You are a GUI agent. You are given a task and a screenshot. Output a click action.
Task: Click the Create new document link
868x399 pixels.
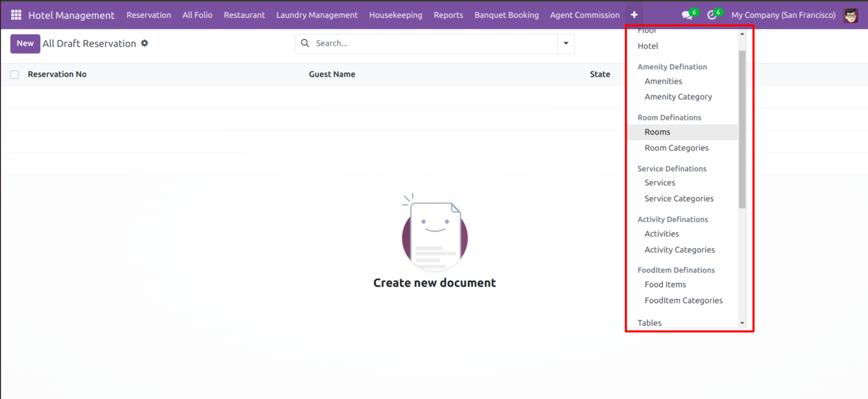click(434, 282)
